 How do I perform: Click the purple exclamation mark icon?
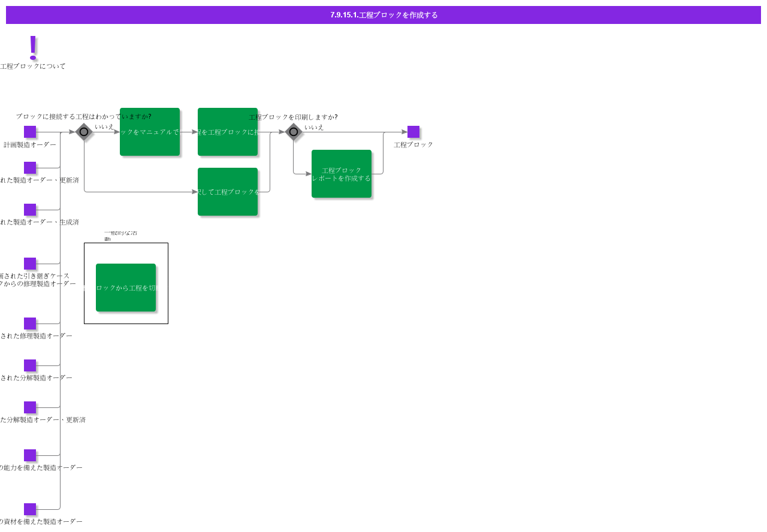pos(33,47)
